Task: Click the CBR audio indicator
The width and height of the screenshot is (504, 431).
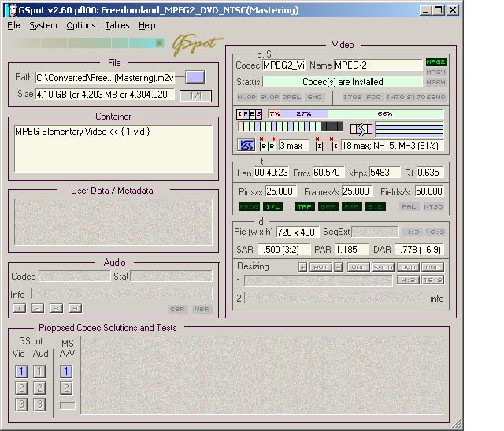Action: click(x=177, y=309)
